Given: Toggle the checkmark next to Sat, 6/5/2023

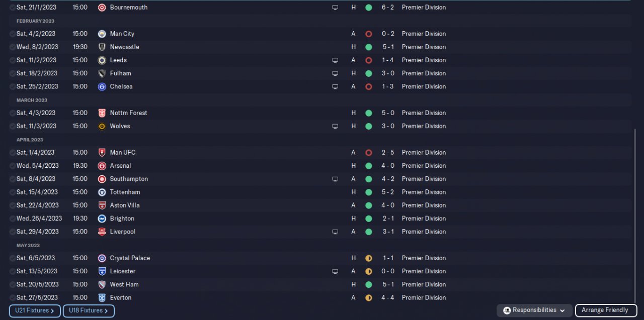Looking at the screenshot, I should tap(13, 258).
